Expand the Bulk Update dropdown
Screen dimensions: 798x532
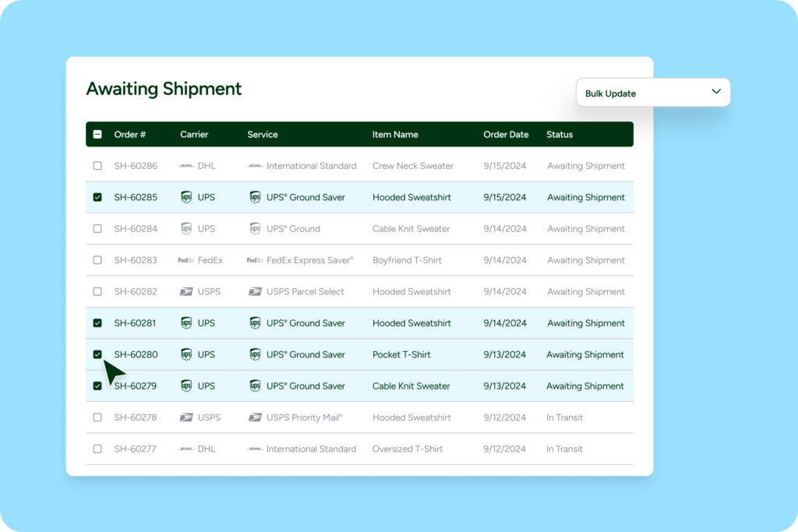(715, 92)
